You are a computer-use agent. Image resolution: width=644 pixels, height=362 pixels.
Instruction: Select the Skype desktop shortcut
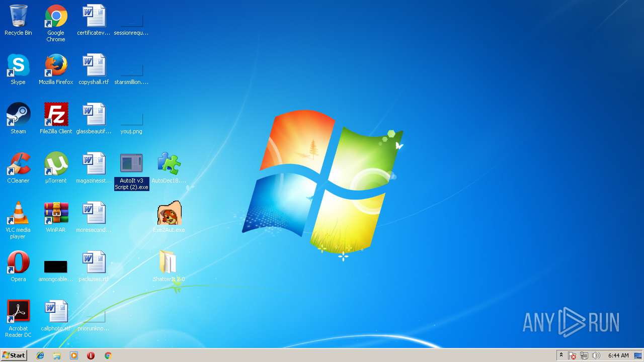coord(18,69)
